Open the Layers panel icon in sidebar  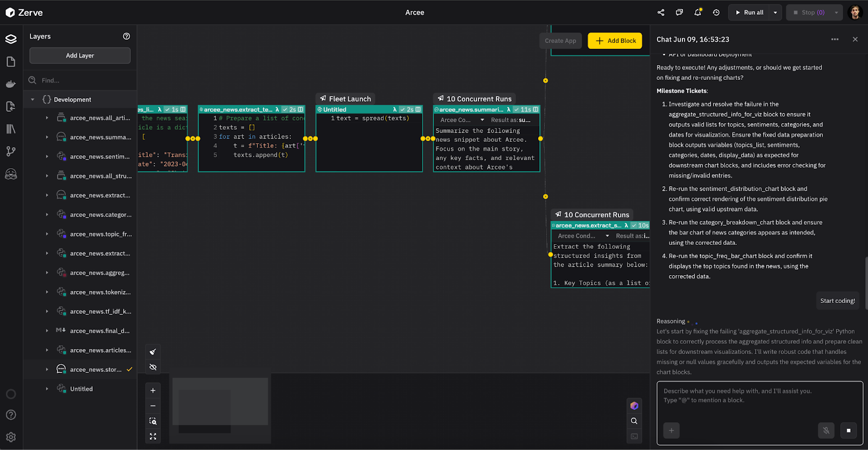pyautogui.click(x=11, y=39)
